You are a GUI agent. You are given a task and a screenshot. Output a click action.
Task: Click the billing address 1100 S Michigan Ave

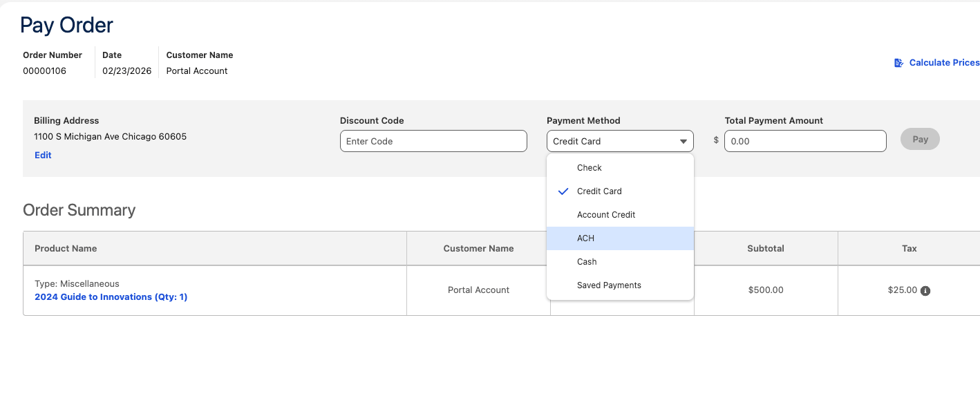click(x=111, y=137)
